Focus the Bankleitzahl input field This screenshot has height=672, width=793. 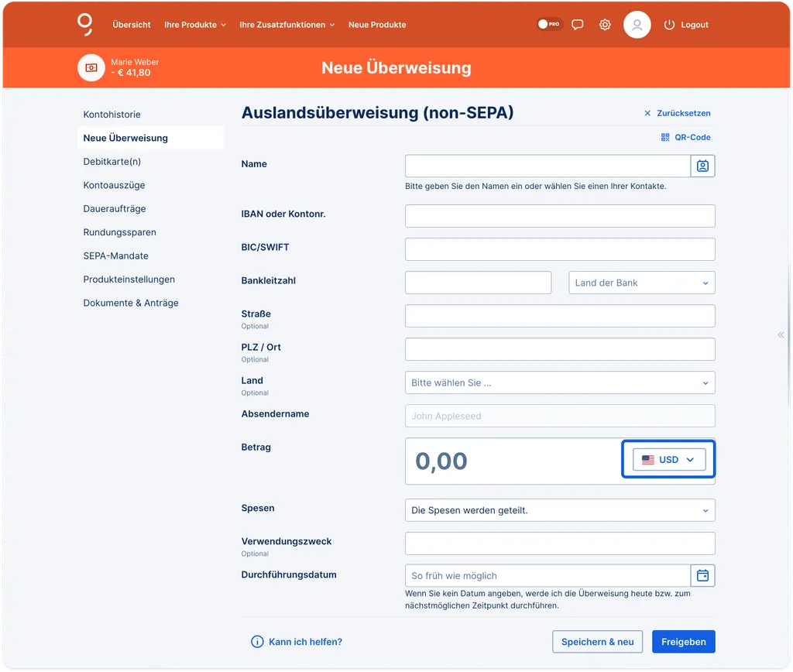[478, 283]
